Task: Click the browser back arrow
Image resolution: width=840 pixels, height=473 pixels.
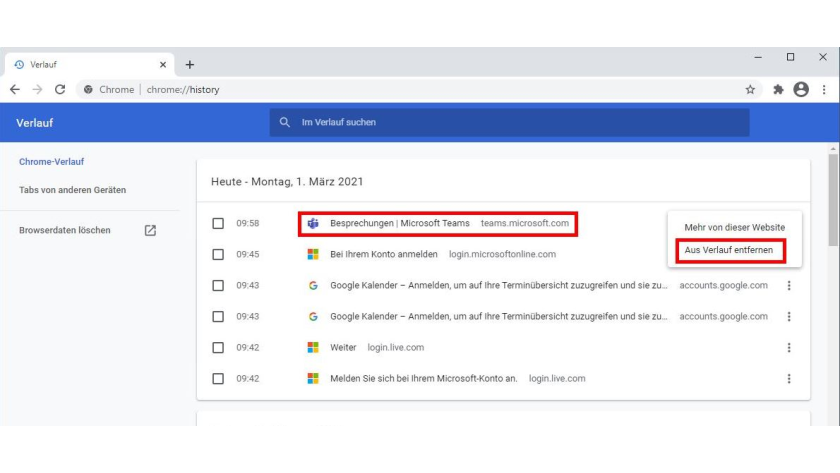Action: [x=15, y=89]
